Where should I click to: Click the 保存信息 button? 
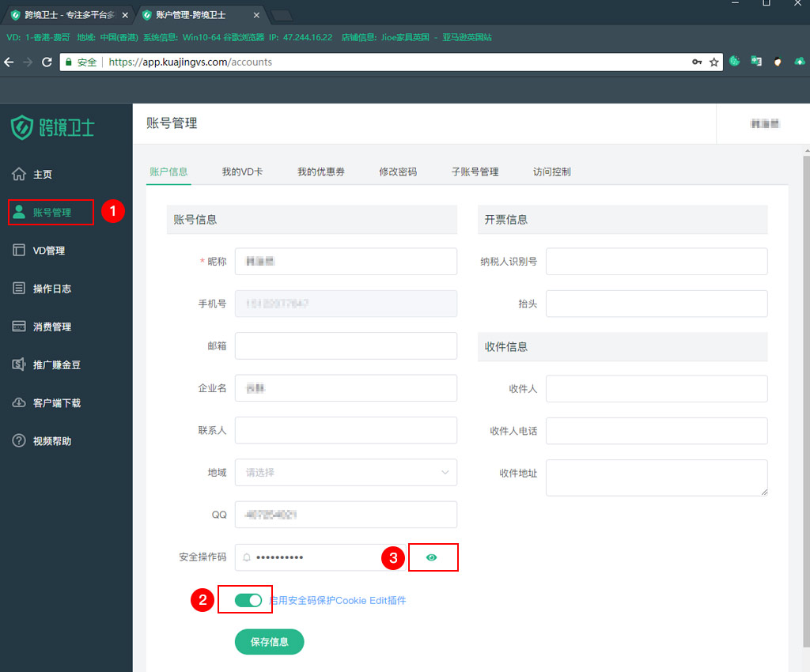pos(269,641)
